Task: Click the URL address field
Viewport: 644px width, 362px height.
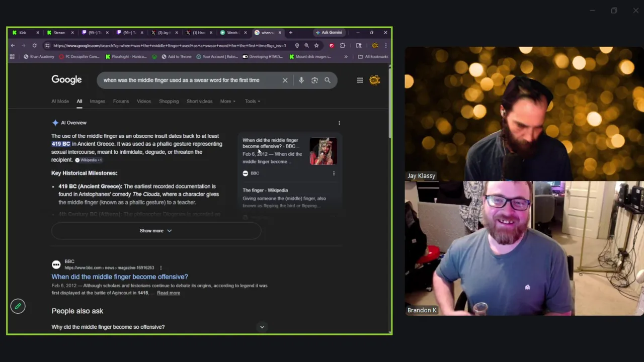Action: pos(169,46)
